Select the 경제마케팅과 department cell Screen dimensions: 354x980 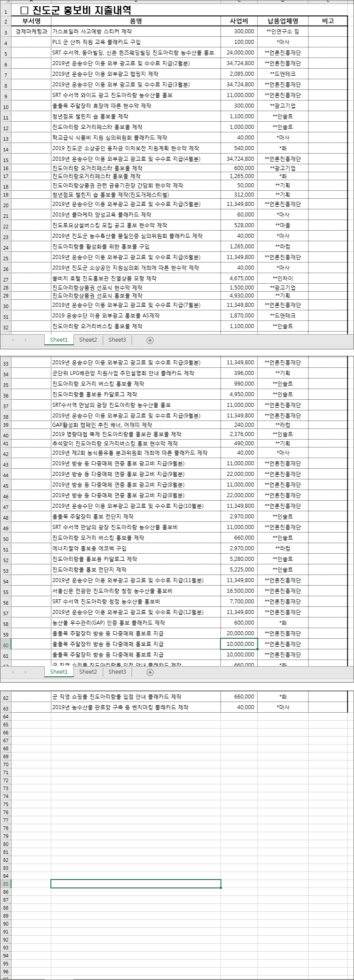click(31, 31)
